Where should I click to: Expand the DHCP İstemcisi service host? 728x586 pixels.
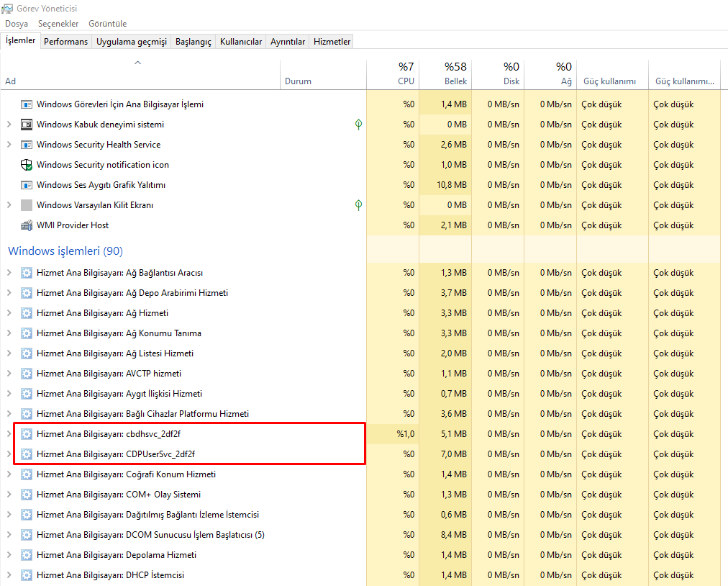9,575
